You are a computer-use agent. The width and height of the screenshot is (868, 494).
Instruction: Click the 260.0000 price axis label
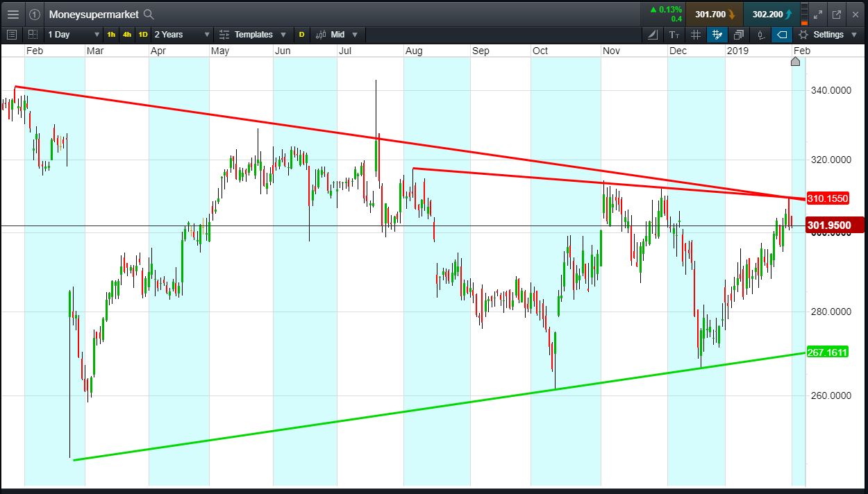tap(830, 395)
